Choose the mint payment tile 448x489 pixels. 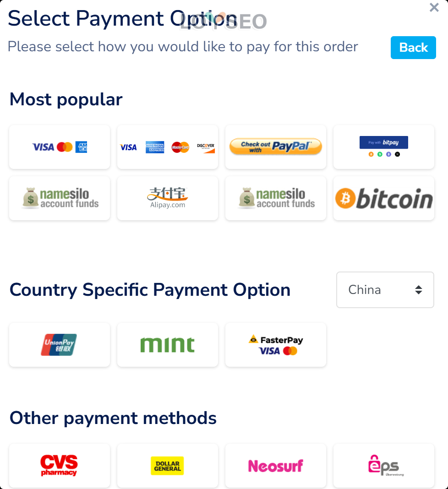(168, 345)
